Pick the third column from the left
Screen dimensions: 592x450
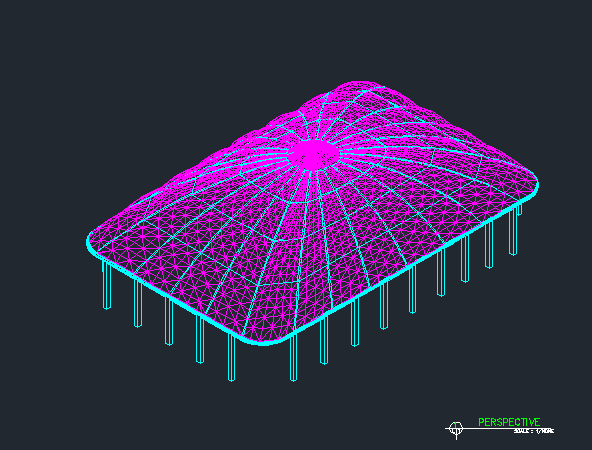coord(169,321)
